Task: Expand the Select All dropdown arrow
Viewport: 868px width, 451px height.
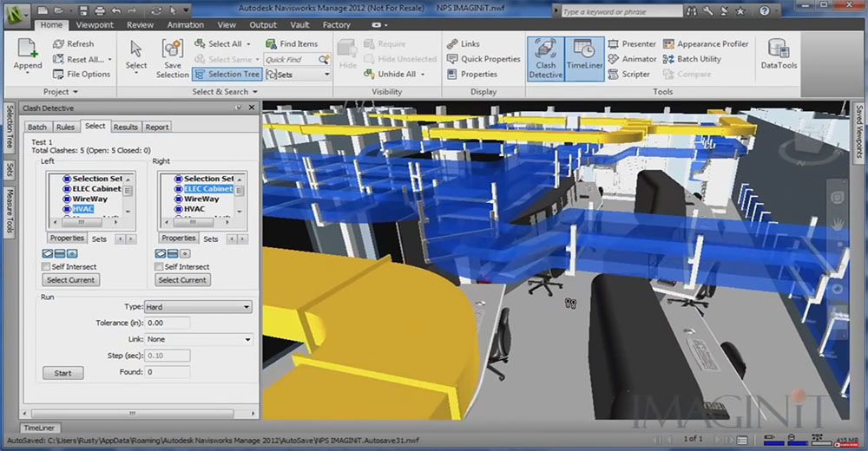Action: (x=248, y=43)
